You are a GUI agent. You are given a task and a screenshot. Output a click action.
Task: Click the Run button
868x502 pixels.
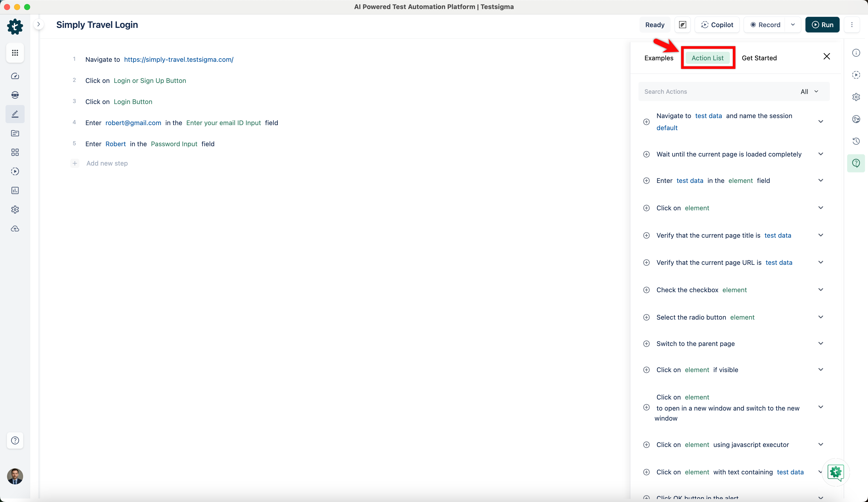(823, 24)
